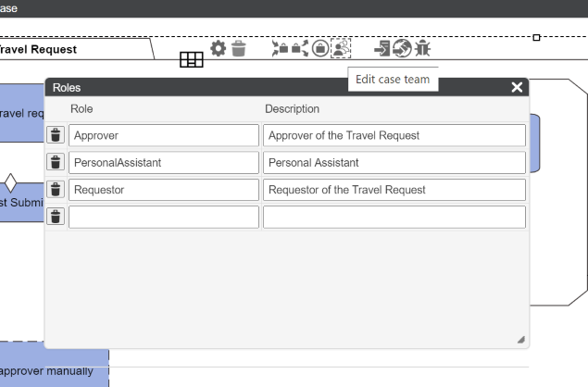Screen dimensions: 588x387
Task: Click the Edit case team icon
Action: (341, 48)
